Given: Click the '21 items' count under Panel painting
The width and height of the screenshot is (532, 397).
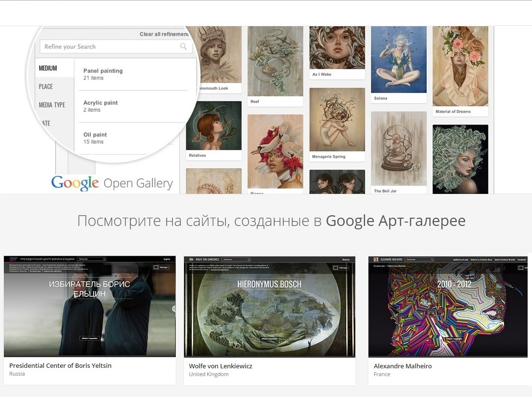Looking at the screenshot, I should click(93, 78).
